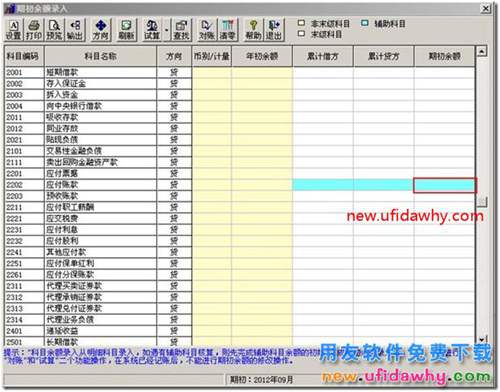Screen dimensions: 500x392
Task: Click the 方向 direction icon in toolbar
Action: point(101,30)
